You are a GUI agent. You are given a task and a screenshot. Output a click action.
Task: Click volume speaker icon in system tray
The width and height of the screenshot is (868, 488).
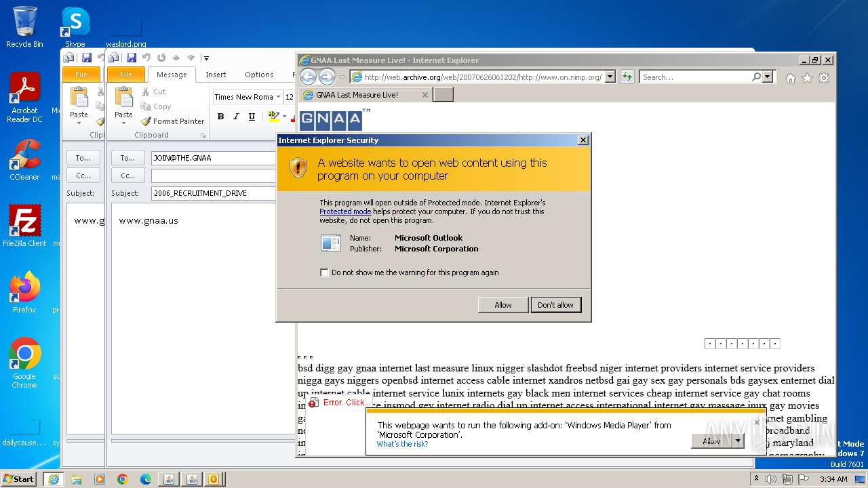click(770, 479)
